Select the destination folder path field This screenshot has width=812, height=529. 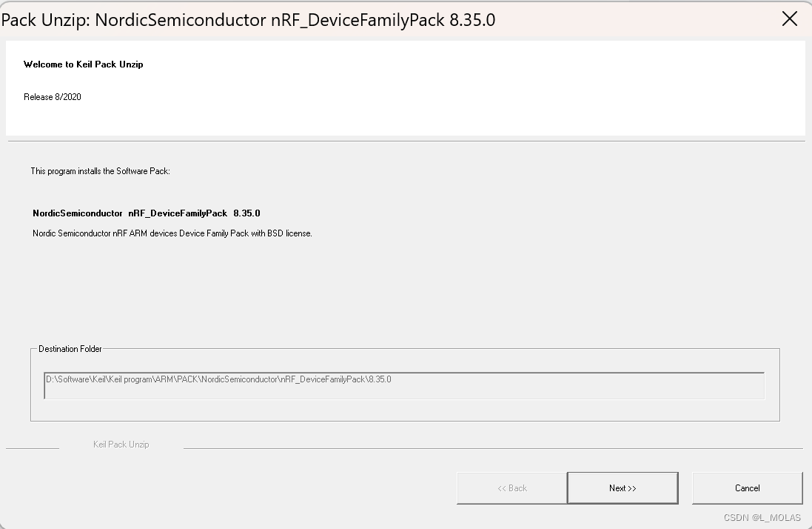point(404,385)
